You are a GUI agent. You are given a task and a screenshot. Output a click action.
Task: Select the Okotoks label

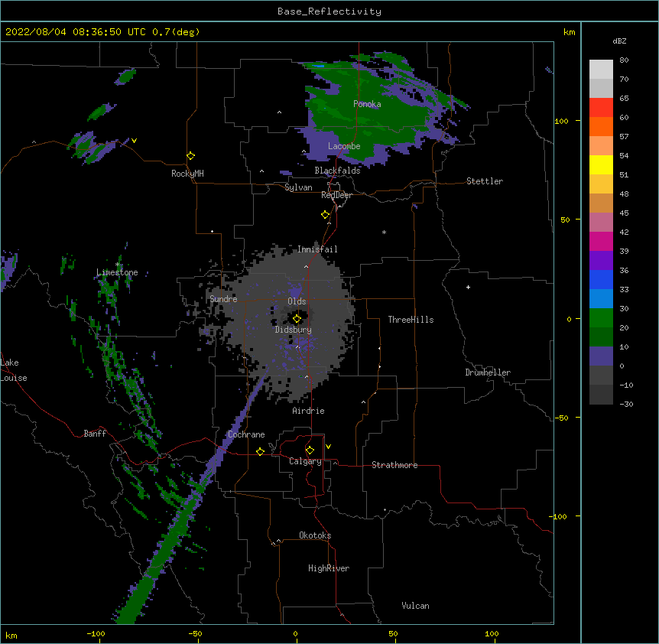click(x=315, y=535)
